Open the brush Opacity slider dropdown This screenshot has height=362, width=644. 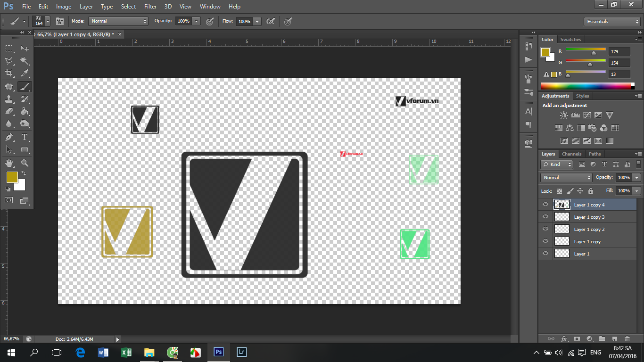click(196, 21)
